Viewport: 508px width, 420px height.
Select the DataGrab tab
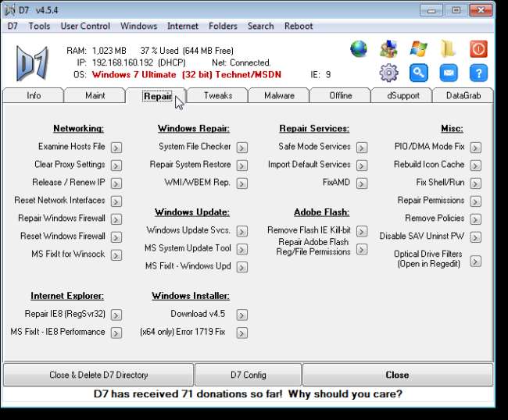tap(463, 96)
